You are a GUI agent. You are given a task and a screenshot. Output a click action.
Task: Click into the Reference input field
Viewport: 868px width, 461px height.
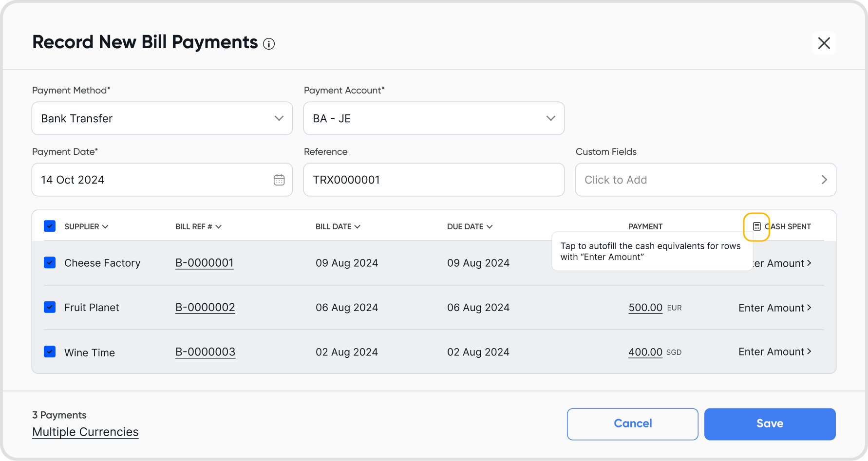pyautogui.click(x=434, y=180)
